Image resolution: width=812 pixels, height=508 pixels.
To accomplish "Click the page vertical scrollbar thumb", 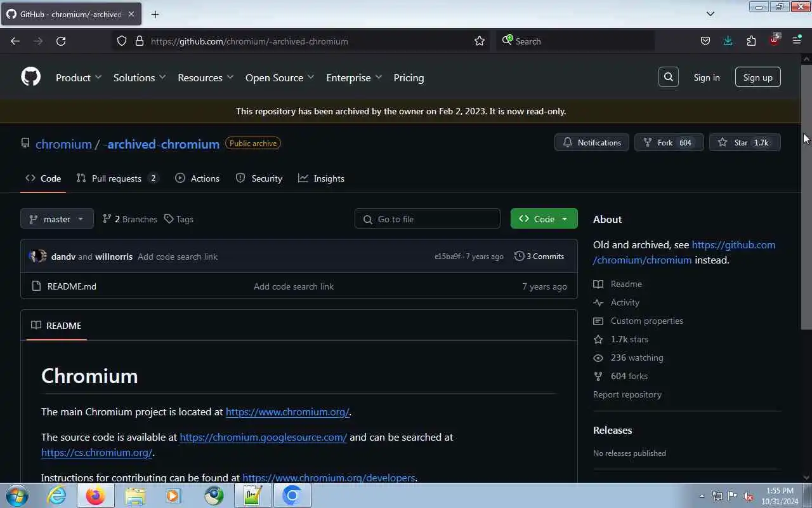I will [806, 197].
